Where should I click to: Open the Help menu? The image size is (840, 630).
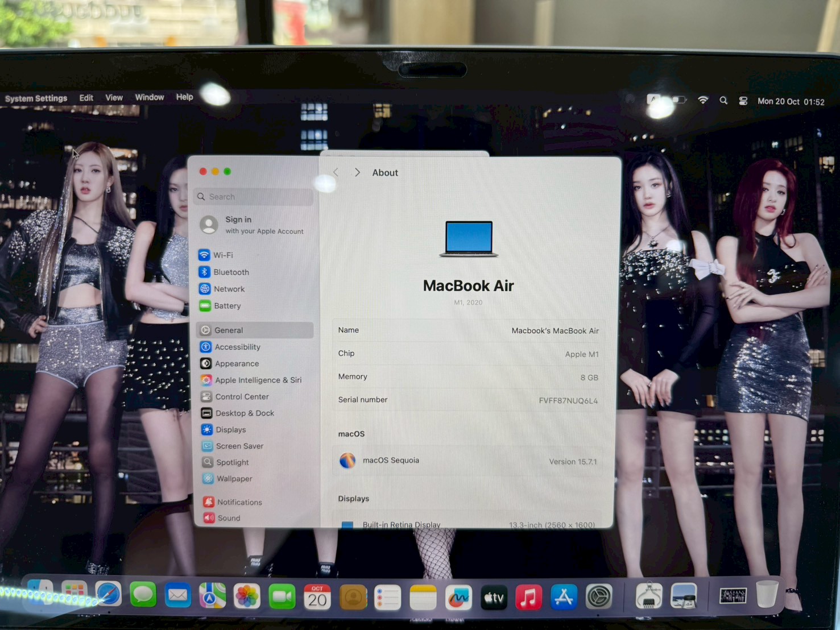[184, 97]
